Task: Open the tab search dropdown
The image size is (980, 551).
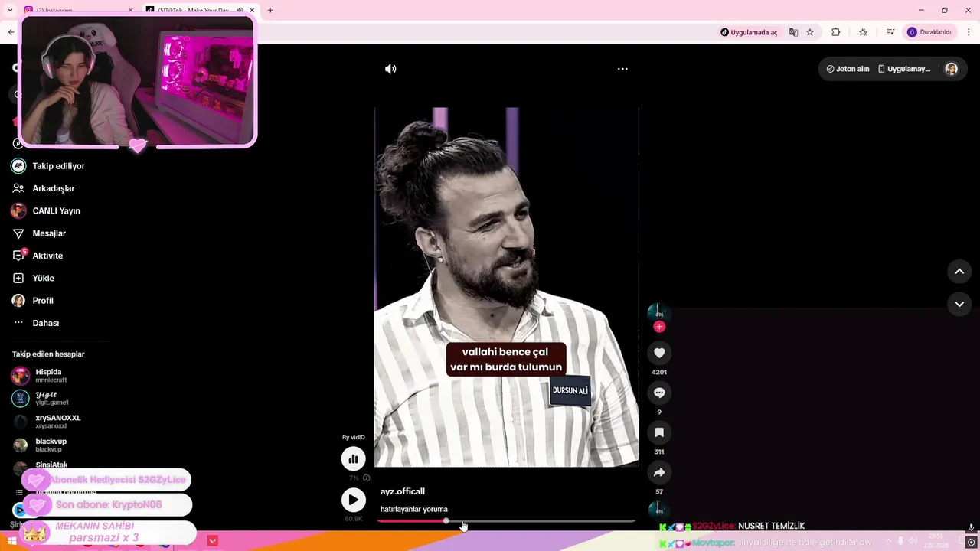Action: pyautogui.click(x=10, y=10)
